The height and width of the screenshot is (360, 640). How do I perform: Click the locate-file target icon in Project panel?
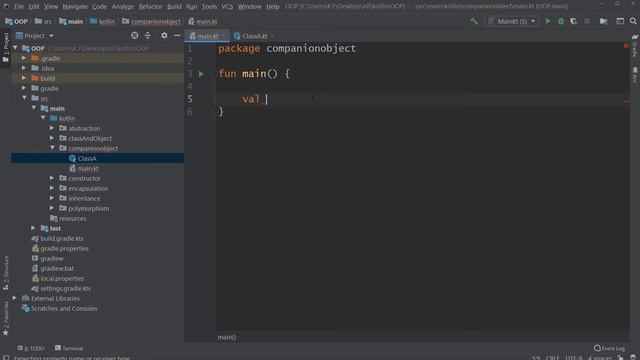coord(134,36)
